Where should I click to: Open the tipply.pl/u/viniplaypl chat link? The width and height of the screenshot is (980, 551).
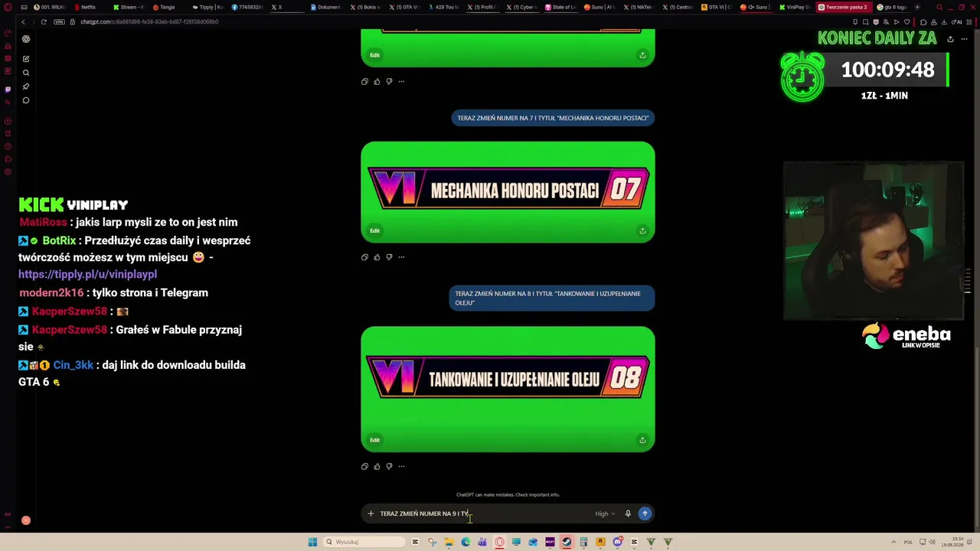point(87,274)
